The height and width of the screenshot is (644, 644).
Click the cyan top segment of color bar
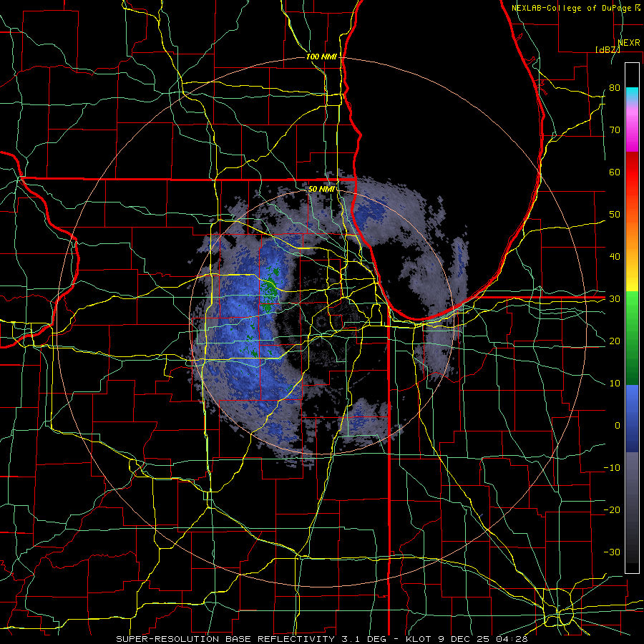(x=632, y=94)
